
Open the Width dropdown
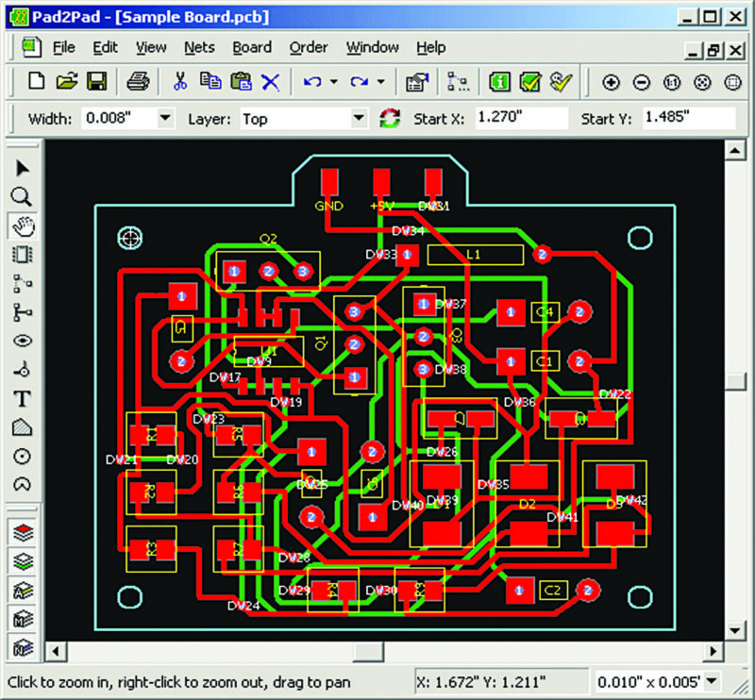165,119
